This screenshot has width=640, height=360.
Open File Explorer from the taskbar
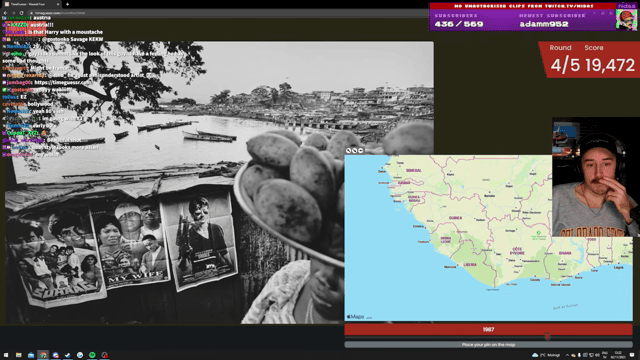pos(18,355)
